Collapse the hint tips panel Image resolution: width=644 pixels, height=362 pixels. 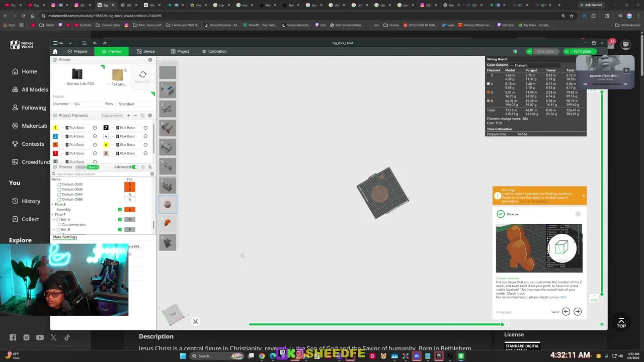[504, 312]
